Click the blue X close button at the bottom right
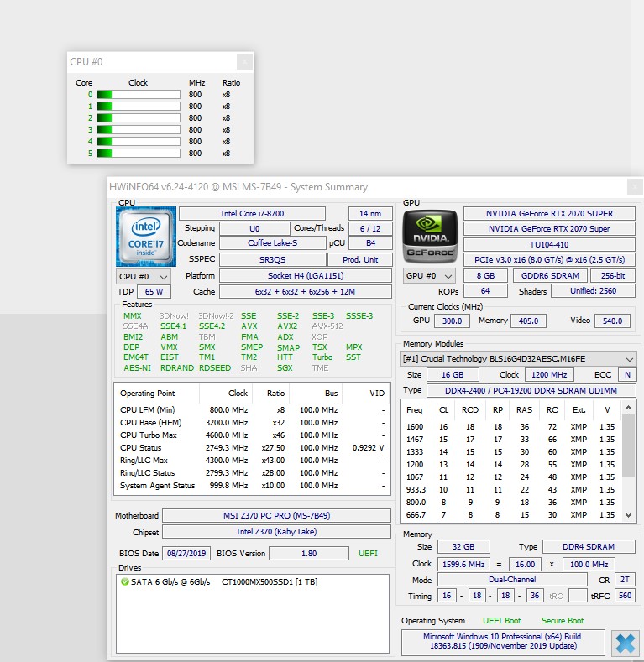This screenshot has width=644, height=662. (626, 643)
